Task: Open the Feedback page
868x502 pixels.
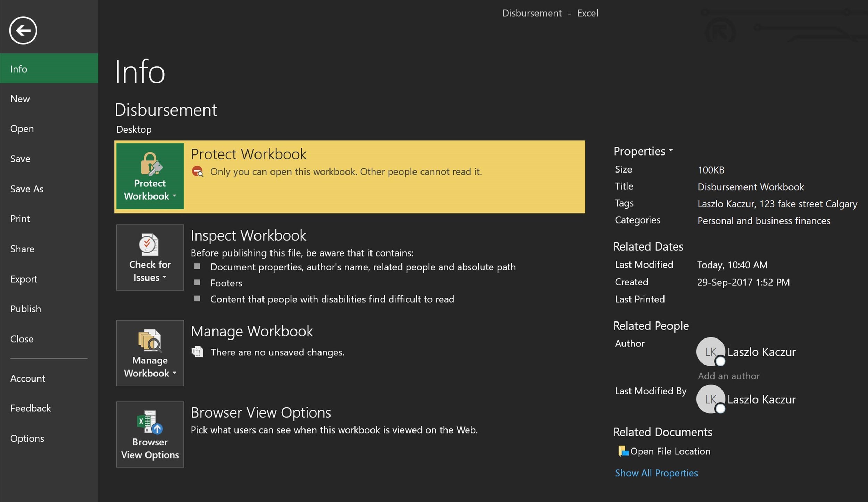Action: [x=49, y=408]
